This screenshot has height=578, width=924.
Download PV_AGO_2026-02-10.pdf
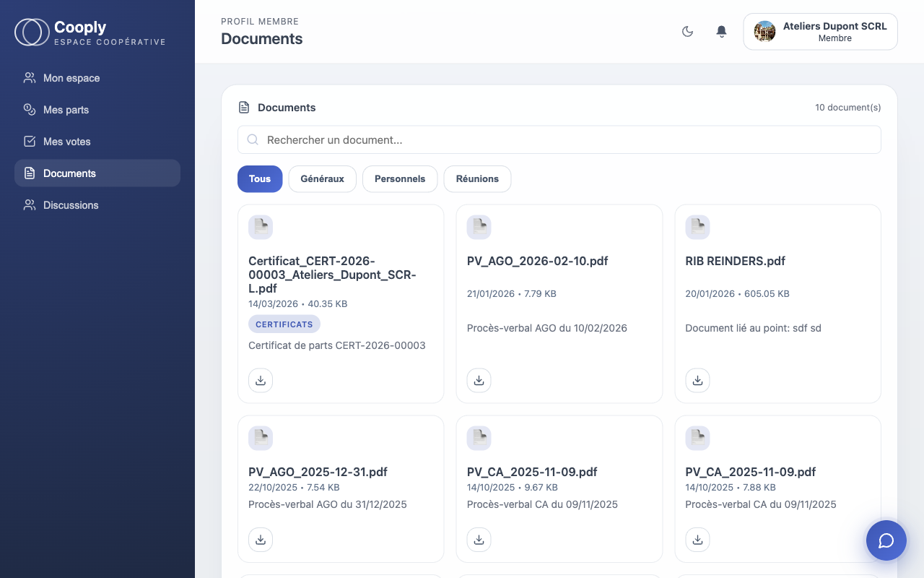point(479,380)
